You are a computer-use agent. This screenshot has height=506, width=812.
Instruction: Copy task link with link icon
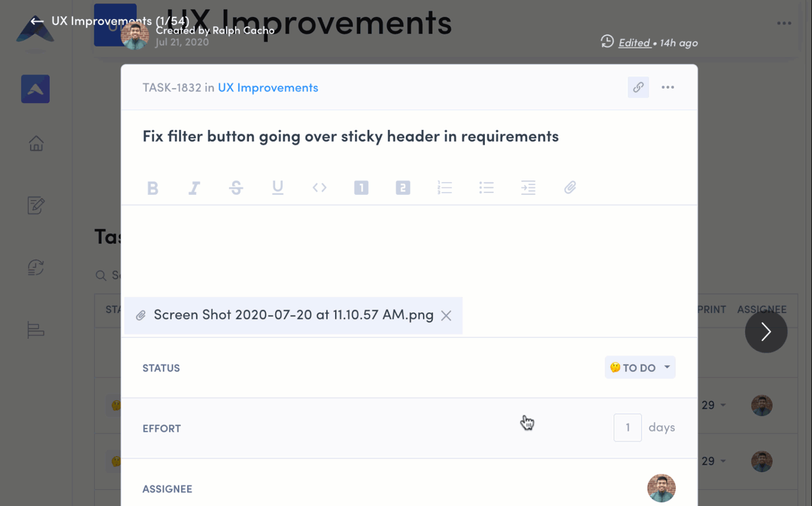pos(638,87)
